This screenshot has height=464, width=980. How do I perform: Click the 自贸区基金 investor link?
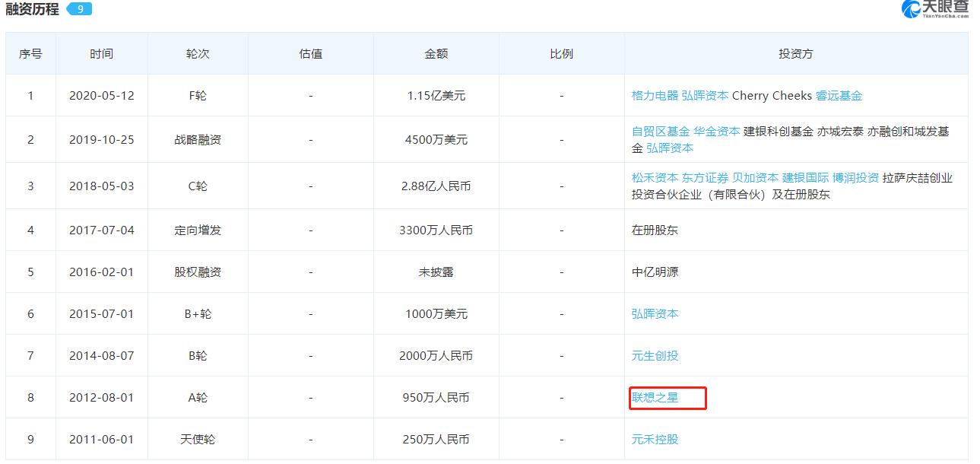coord(661,132)
